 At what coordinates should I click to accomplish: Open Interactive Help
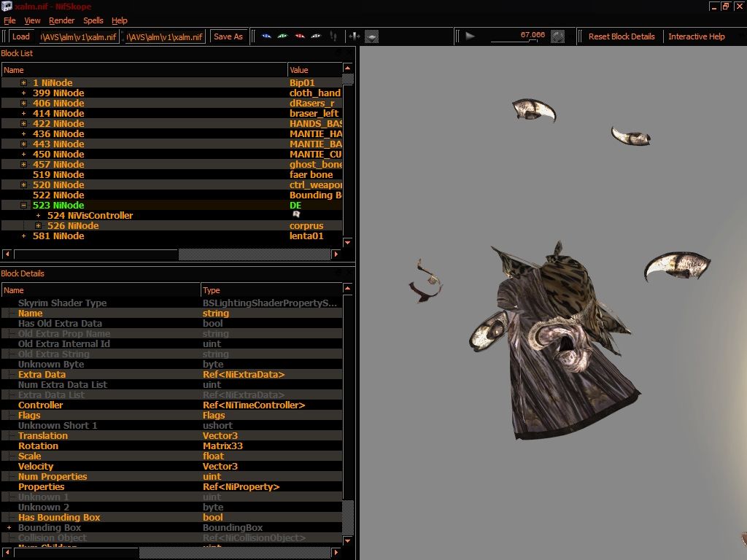tap(697, 36)
